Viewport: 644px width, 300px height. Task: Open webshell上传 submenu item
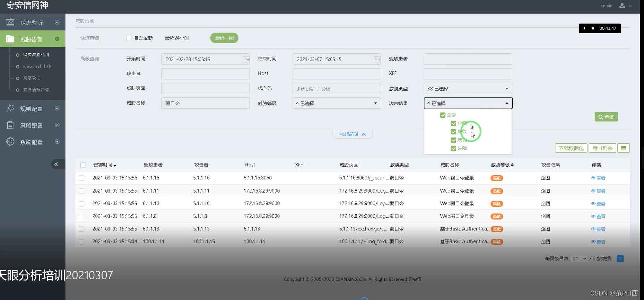pos(37,67)
